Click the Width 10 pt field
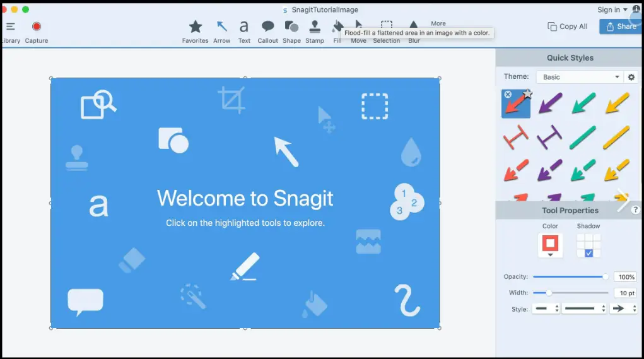The width and height of the screenshot is (644, 359). tap(625, 293)
